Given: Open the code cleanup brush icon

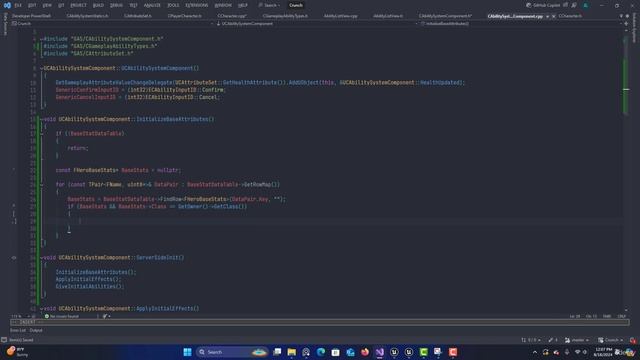Looking at the screenshot, I should pos(106,316).
